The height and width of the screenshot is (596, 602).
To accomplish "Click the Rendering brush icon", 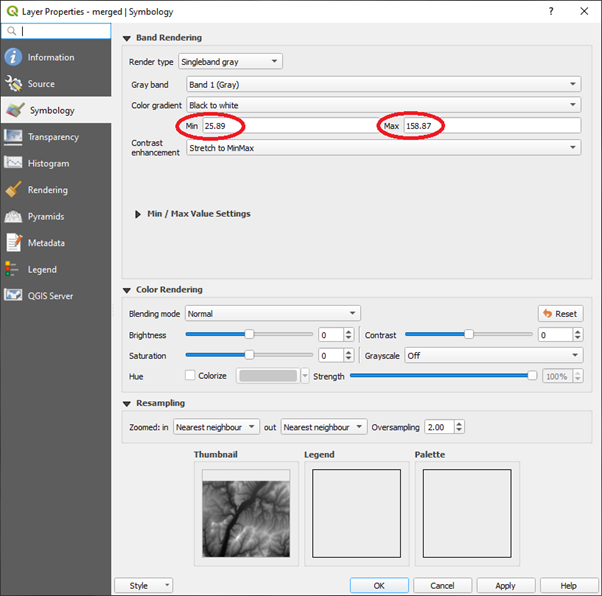I will pyautogui.click(x=14, y=190).
